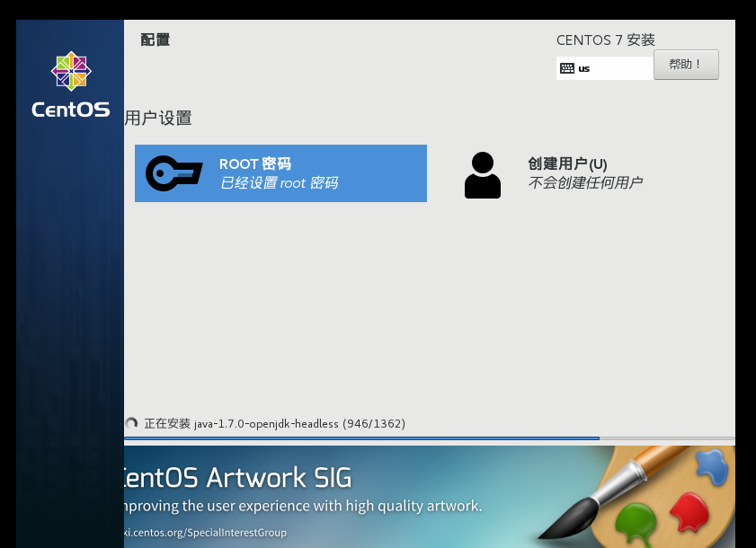
Task: Click the keyboard layout icon
Action: coord(567,68)
